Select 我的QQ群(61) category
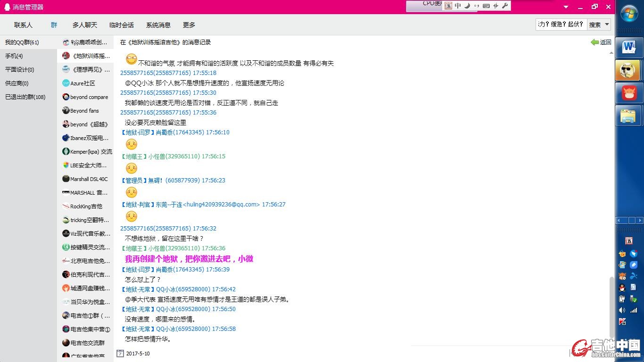This screenshot has width=644, height=362. coord(28,42)
